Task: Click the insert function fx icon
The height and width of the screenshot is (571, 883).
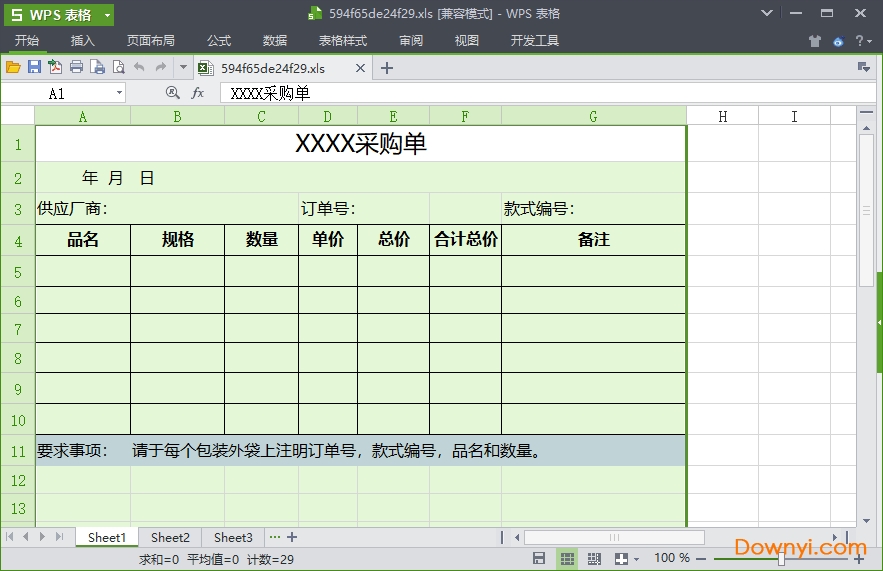Action: [198, 93]
